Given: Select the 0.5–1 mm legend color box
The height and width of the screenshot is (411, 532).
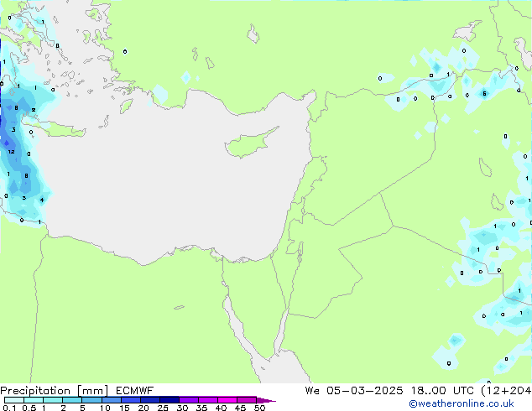Looking at the screenshot, I should (34, 400).
